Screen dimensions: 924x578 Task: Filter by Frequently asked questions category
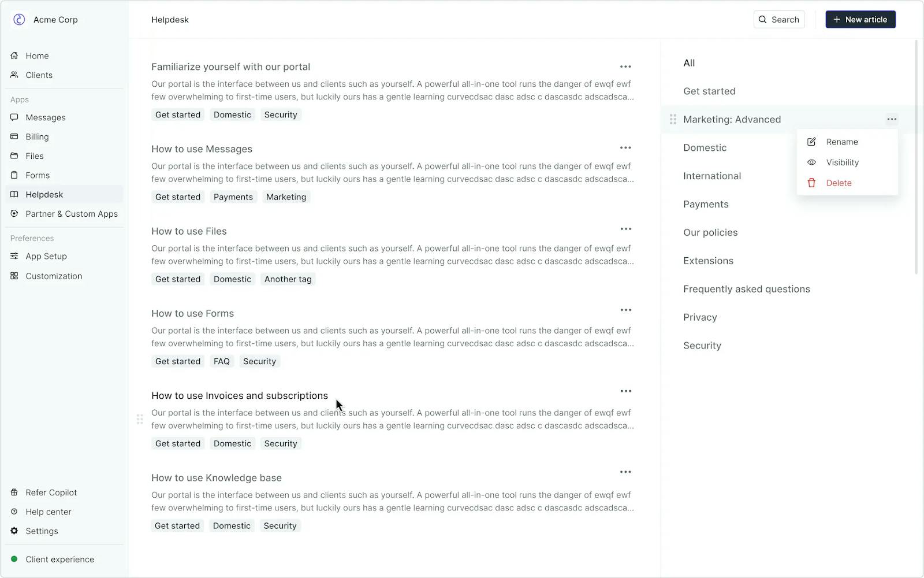(x=746, y=289)
